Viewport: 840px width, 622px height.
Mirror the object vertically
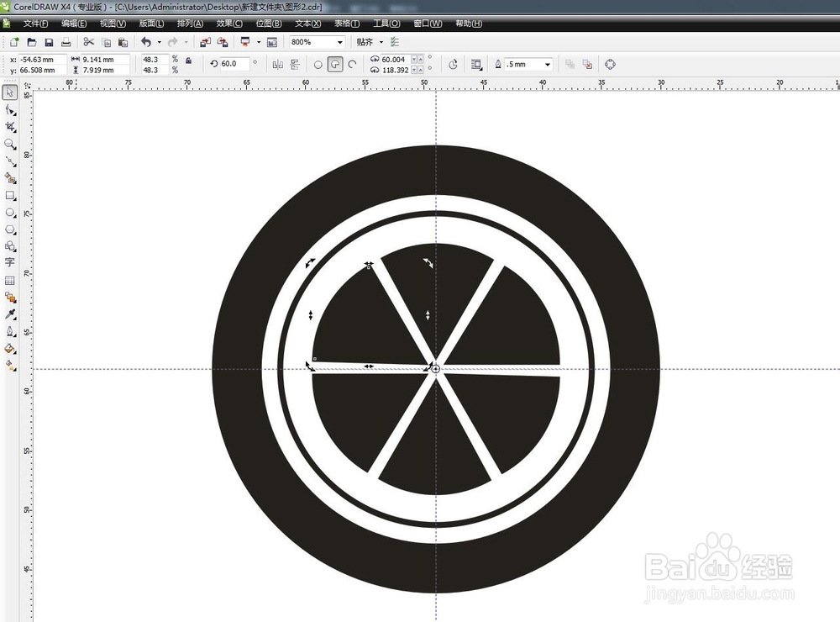tap(295, 65)
